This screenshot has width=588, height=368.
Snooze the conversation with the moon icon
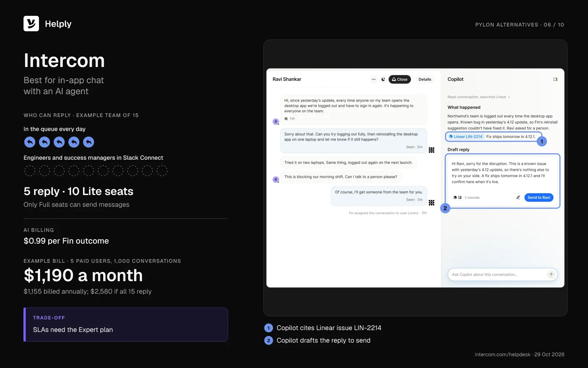click(x=383, y=79)
